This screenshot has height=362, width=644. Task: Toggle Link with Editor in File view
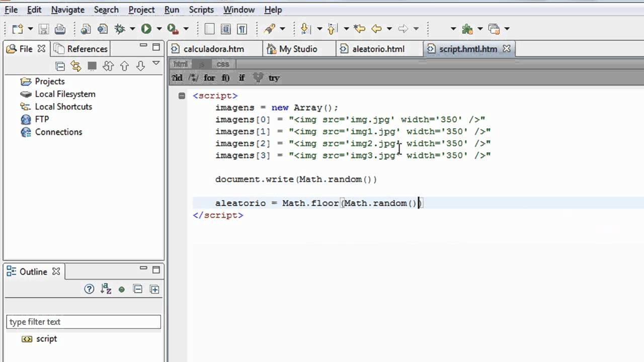[75, 66]
